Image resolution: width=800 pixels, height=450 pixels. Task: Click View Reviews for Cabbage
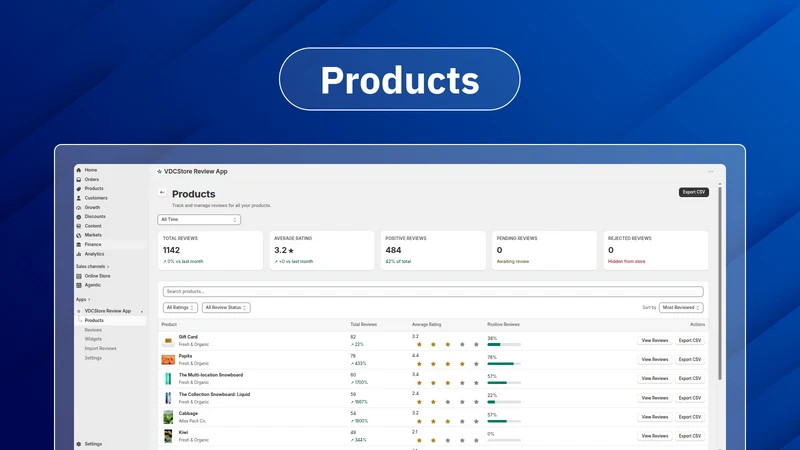[655, 417]
